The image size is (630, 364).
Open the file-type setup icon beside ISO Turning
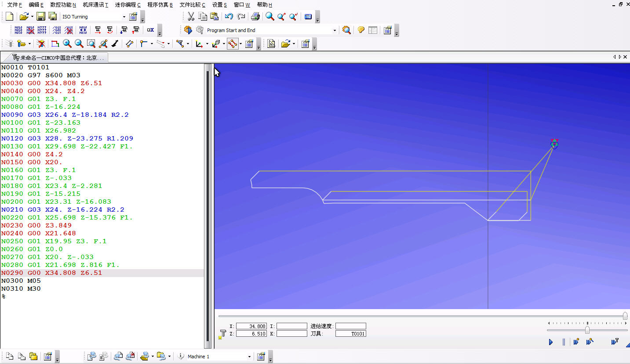tap(134, 17)
